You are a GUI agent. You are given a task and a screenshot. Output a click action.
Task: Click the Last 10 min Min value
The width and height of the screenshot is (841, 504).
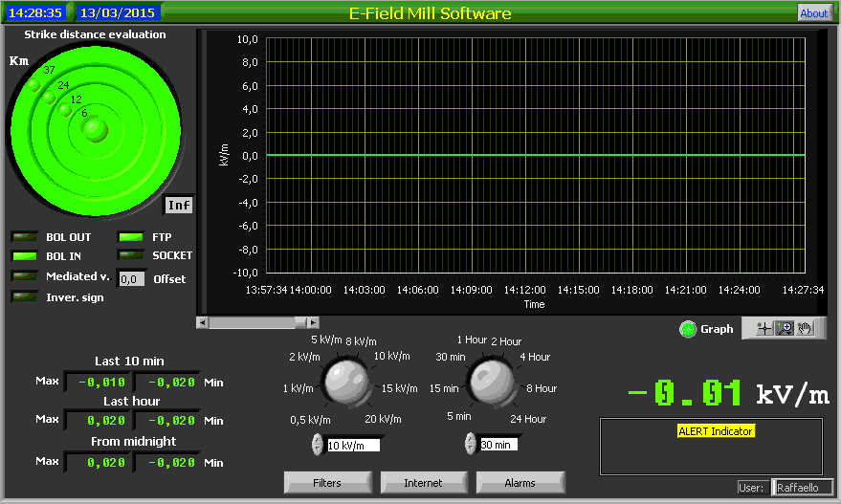167,382
